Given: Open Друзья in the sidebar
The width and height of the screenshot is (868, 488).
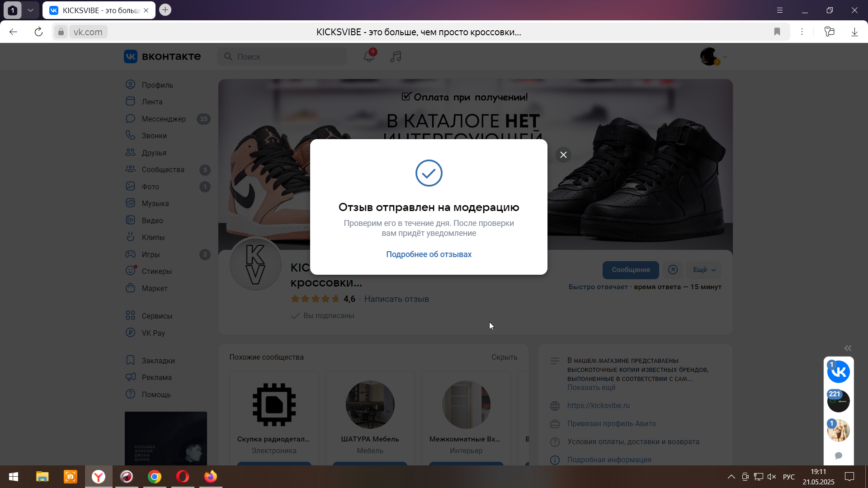Looking at the screenshot, I should tap(154, 153).
